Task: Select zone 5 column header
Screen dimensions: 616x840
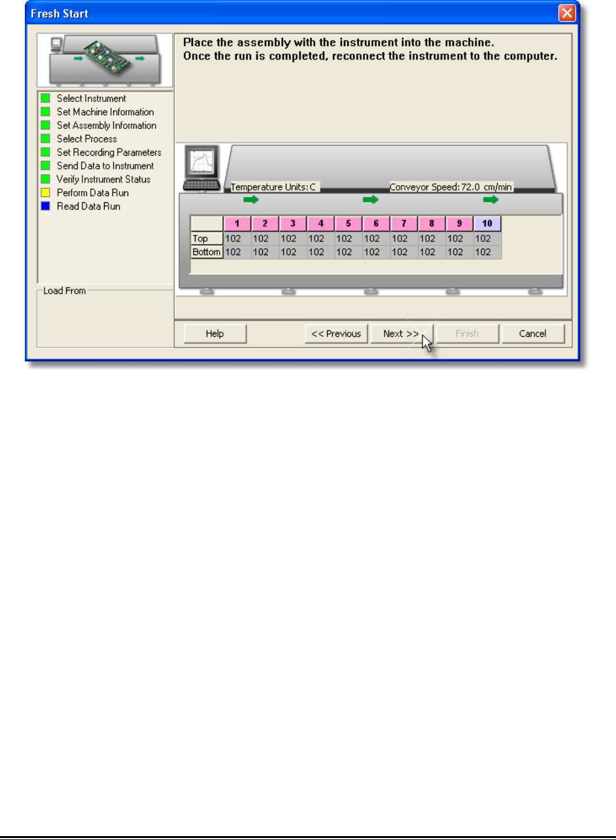Action: pyautogui.click(x=349, y=224)
